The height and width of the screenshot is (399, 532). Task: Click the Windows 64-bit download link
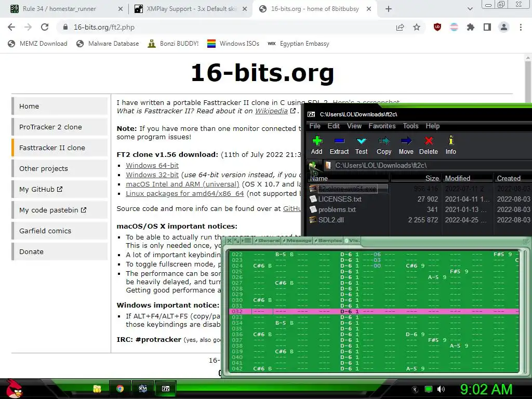152,166
